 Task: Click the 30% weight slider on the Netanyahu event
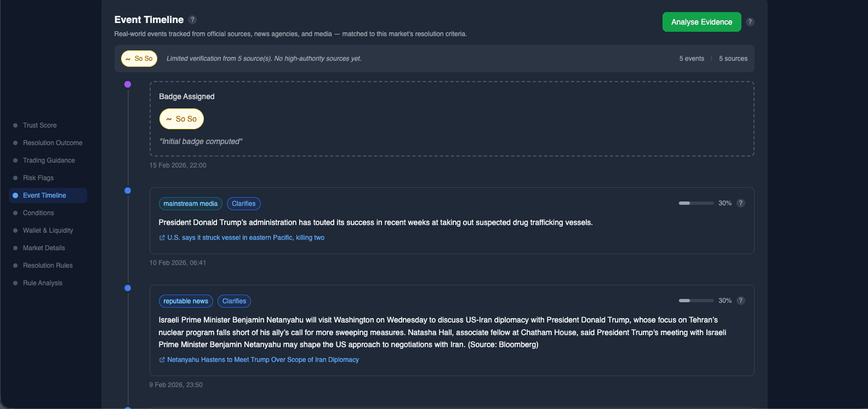click(x=696, y=300)
